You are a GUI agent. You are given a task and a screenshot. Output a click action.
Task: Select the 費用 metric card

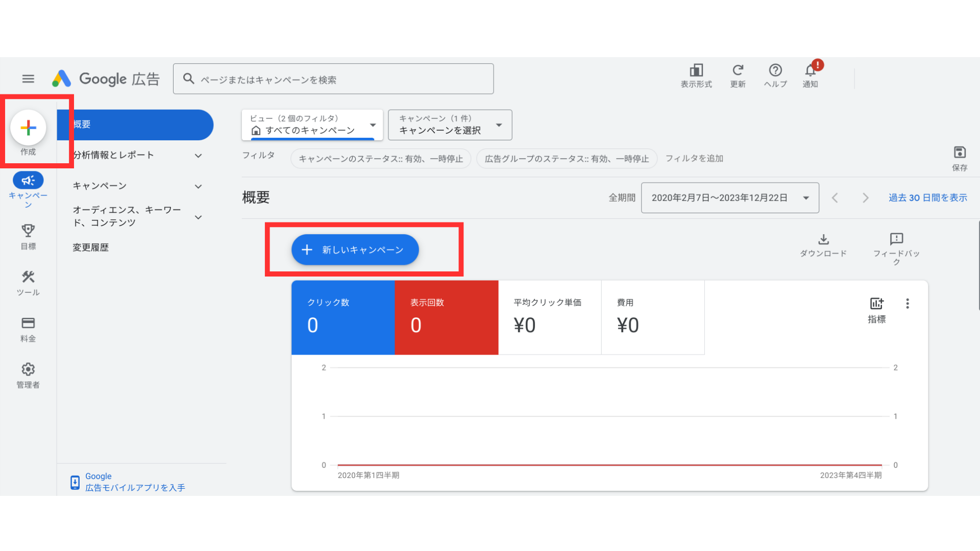point(653,317)
